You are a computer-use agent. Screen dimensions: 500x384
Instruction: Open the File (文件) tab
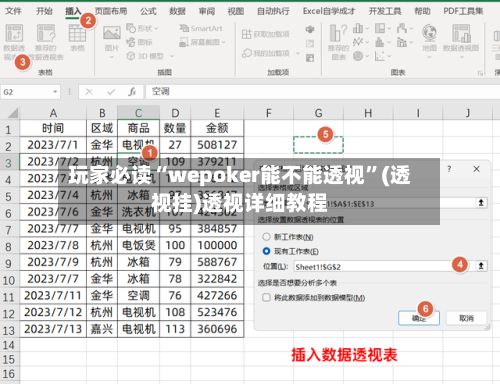[x=13, y=11]
